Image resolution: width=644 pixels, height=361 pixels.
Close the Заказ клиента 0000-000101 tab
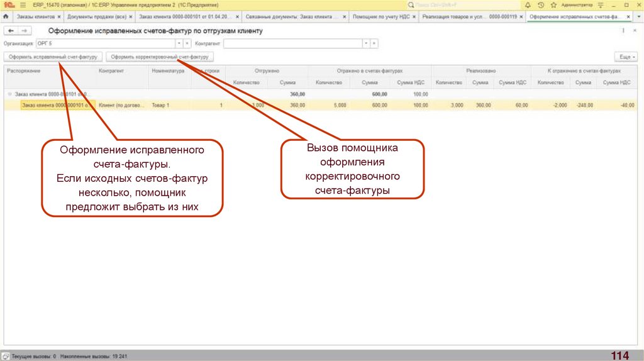[237, 17]
